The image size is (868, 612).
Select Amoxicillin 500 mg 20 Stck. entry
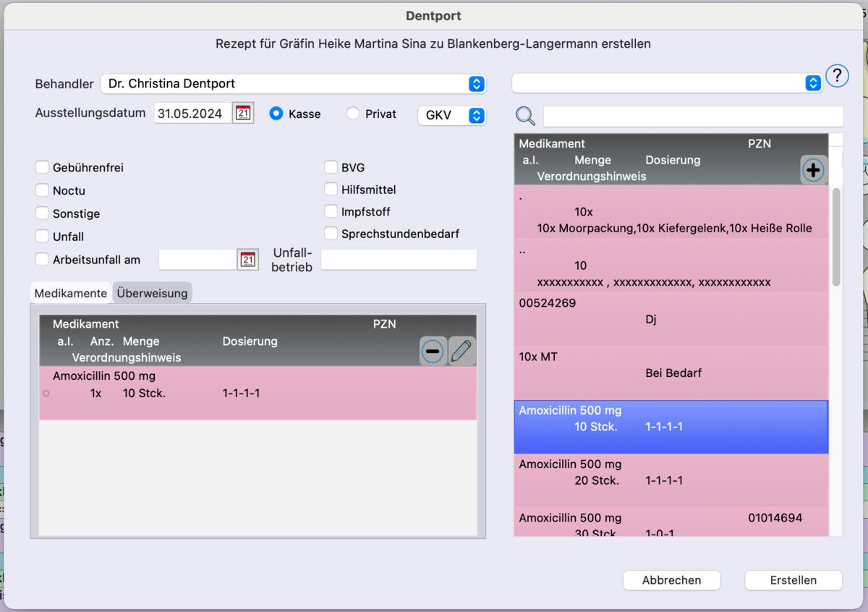click(671, 481)
